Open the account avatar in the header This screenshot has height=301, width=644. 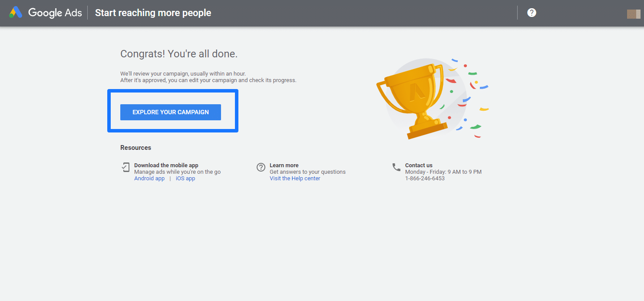(x=634, y=14)
